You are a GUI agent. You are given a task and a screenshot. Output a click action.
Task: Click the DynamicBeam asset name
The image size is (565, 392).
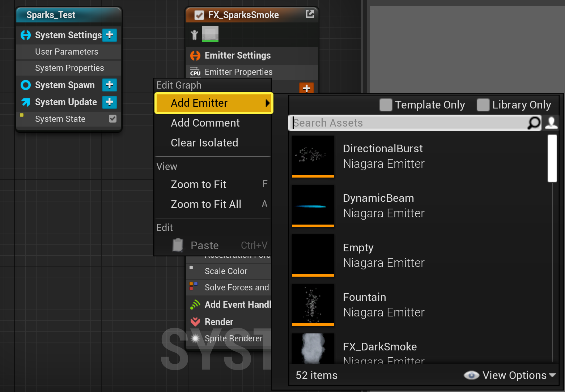click(378, 198)
